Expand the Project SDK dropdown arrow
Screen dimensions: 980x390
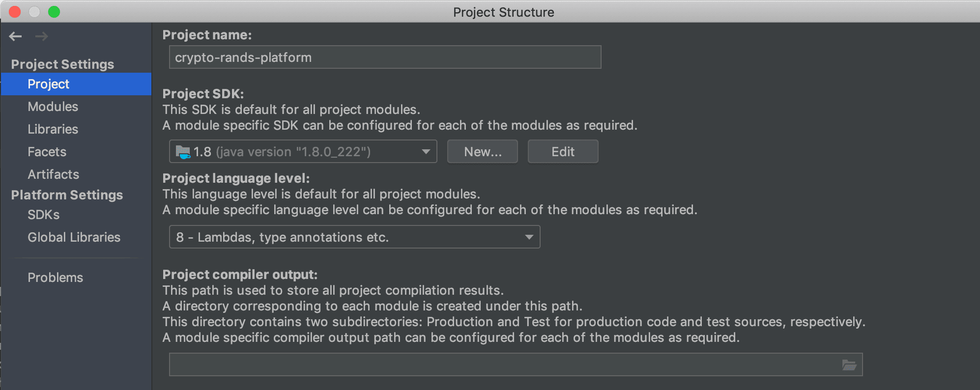point(426,152)
